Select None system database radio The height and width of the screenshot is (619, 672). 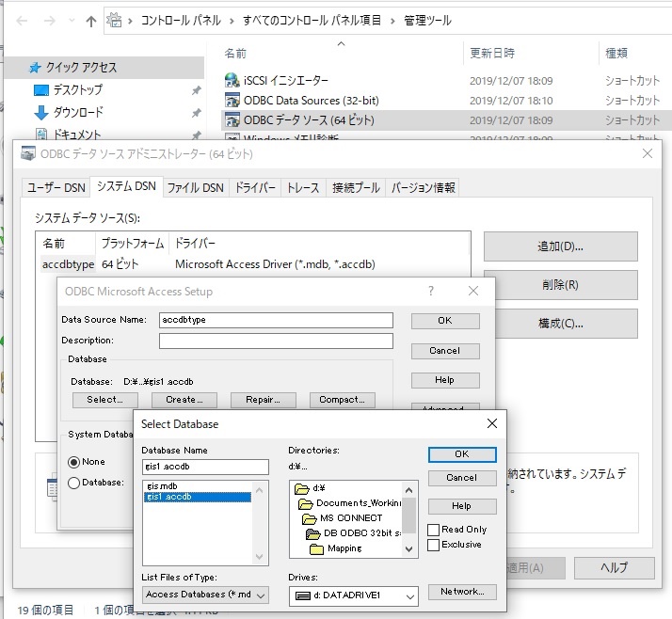click(73, 462)
